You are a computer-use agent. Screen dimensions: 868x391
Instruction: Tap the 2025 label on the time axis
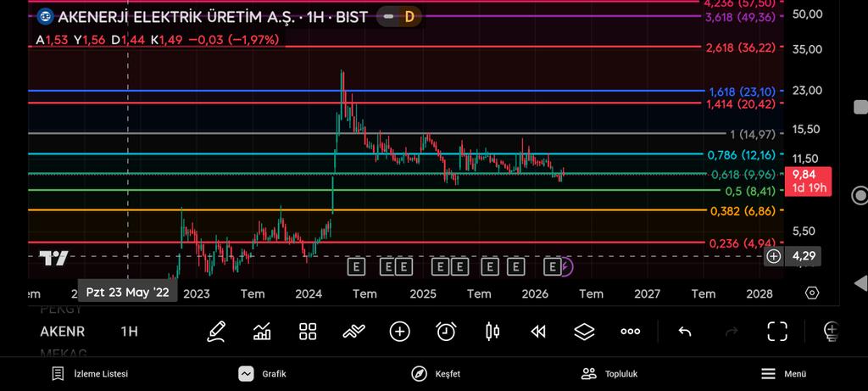pyautogui.click(x=423, y=293)
